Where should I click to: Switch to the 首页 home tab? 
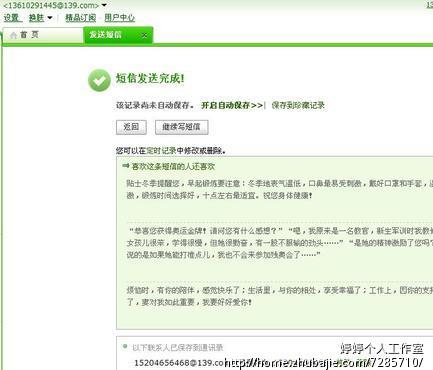(43, 35)
